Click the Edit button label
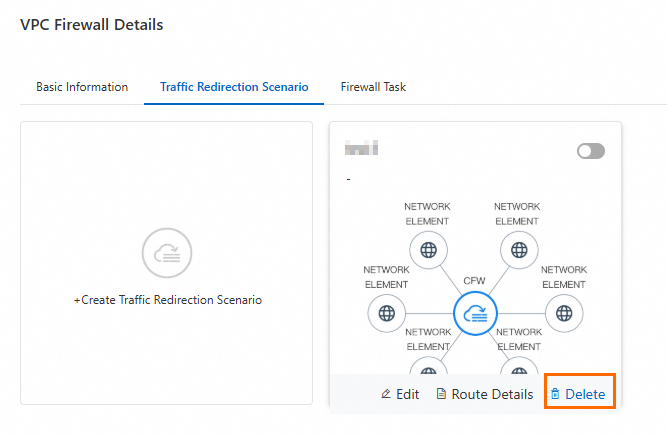667x435 pixels. click(408, 394)
